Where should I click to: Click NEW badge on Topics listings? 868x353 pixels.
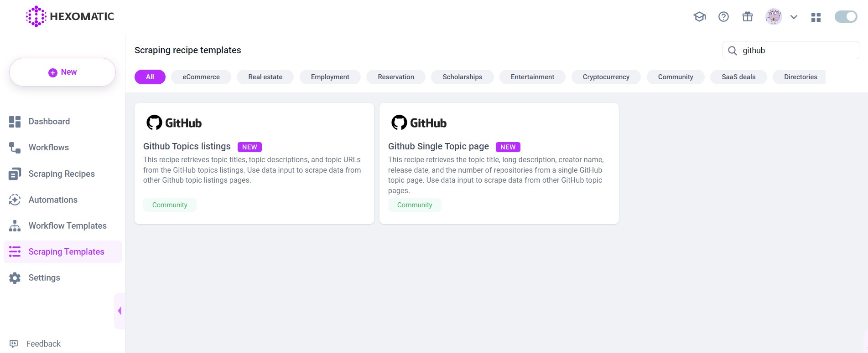[x=249, y=147]
